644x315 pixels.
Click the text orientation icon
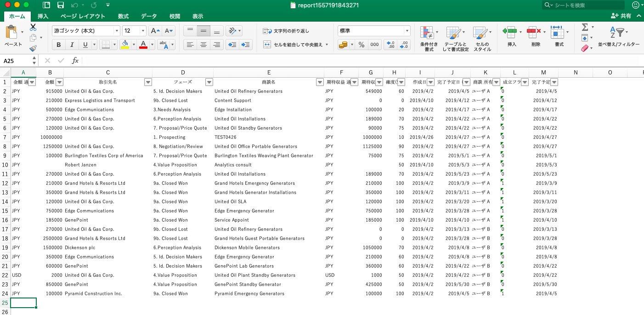(x=232, y=31)
